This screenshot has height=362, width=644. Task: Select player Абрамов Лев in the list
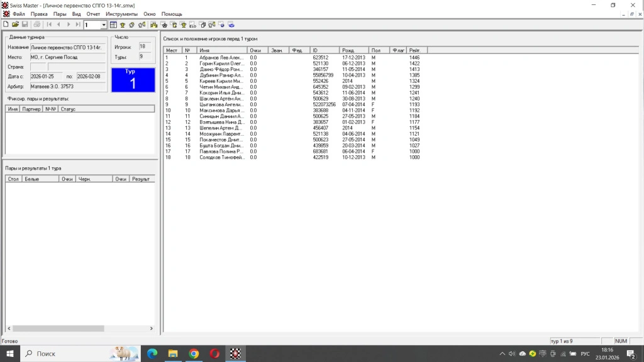[x=221, y=57]
